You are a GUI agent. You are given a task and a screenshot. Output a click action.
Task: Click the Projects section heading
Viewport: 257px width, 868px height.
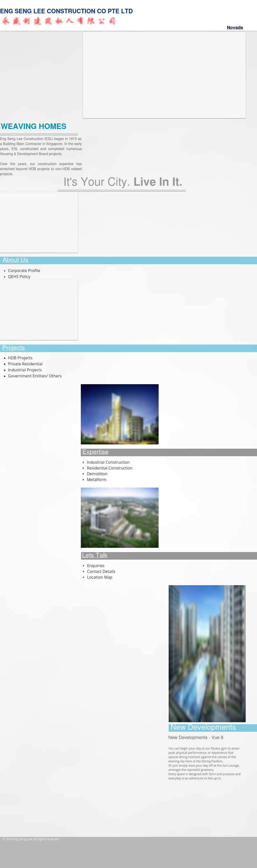pyautogui.click(x=14, y=348)
